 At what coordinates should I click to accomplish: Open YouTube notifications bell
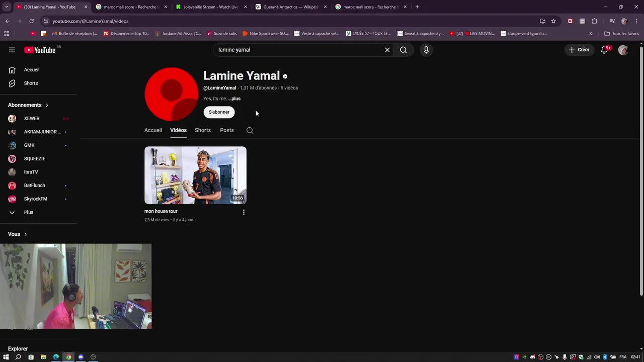click(x=605, y=50)
